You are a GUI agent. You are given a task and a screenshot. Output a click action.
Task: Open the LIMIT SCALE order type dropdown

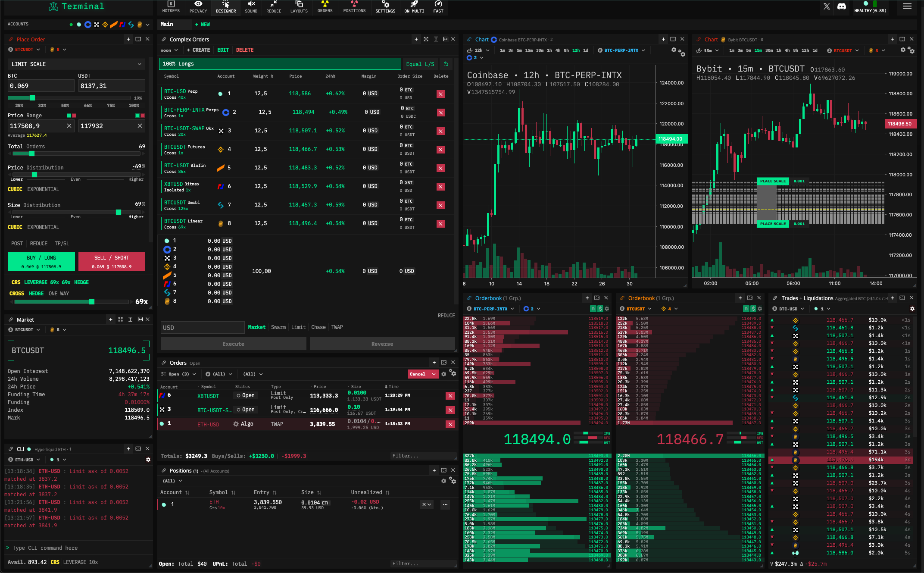click(x=76, y=64)
